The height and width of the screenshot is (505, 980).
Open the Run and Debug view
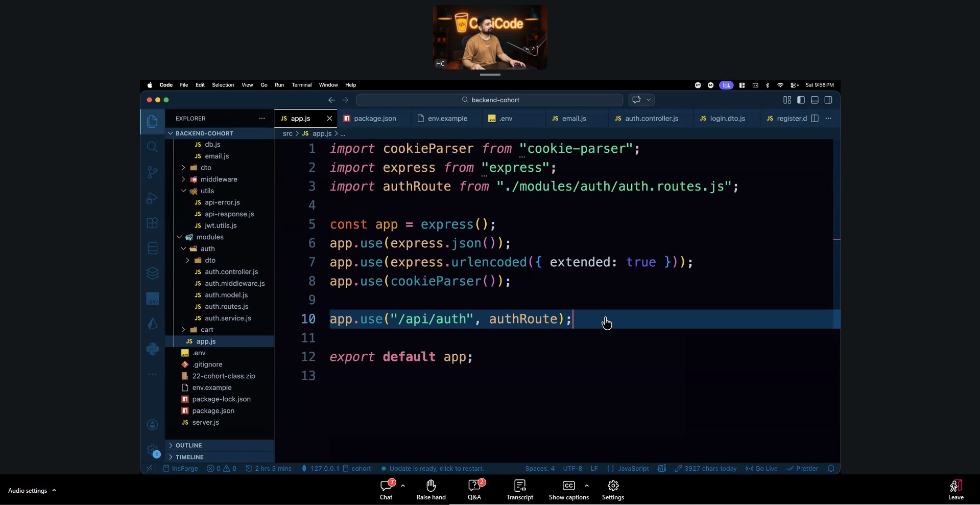152,198
